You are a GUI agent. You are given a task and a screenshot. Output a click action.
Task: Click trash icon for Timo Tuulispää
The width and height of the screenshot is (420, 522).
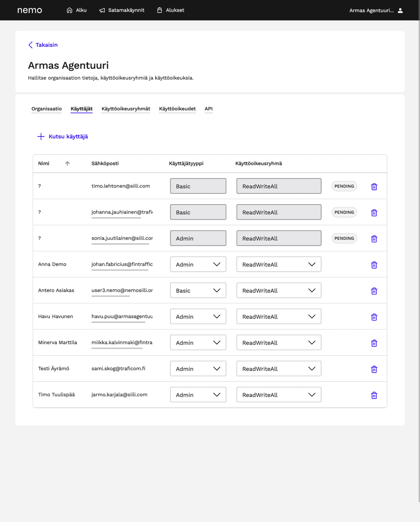(374, 395)
